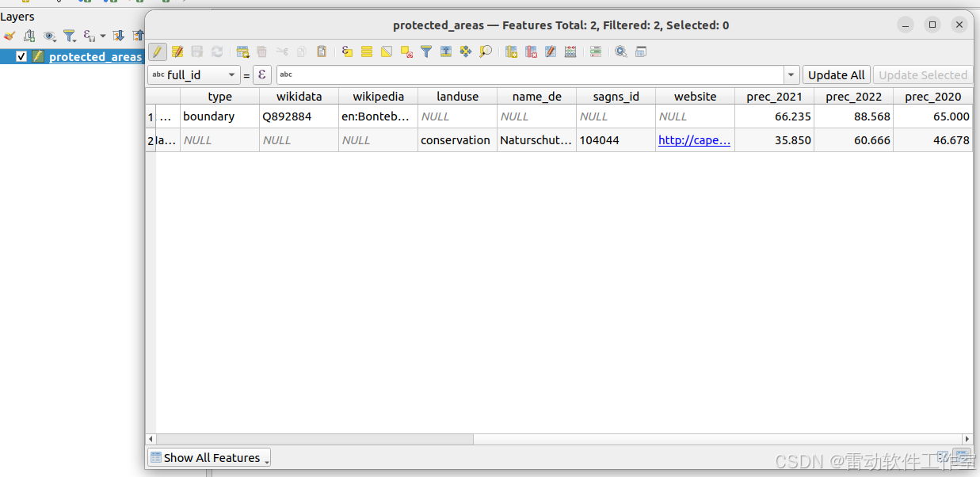This screenshot has height=477, width=980.
Task: Open conditional formatting panel
Action: click(x=596, y=52)
